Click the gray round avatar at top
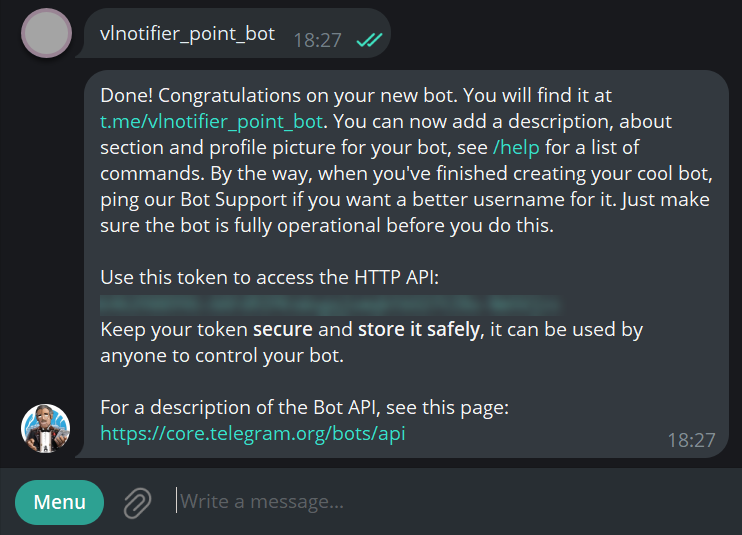The width and height of the screenshot is (742, 535). pyautogui.click(x=46, y=34)
